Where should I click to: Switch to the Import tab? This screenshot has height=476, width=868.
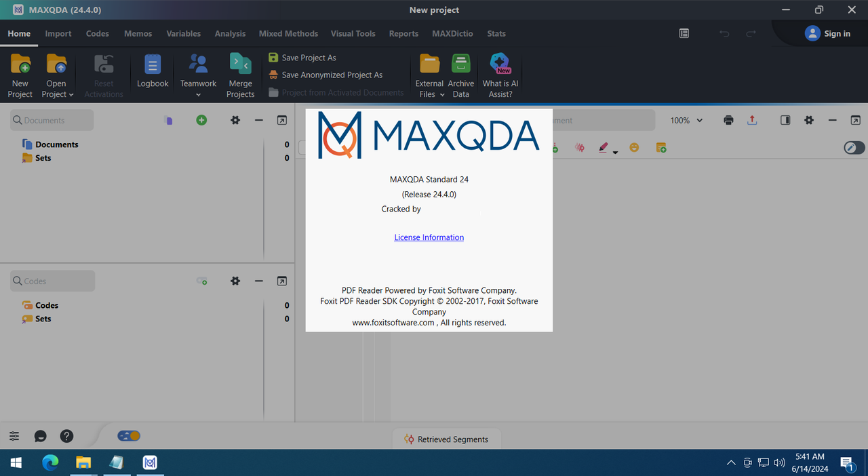pyautogui.click(x=58, y=33)
